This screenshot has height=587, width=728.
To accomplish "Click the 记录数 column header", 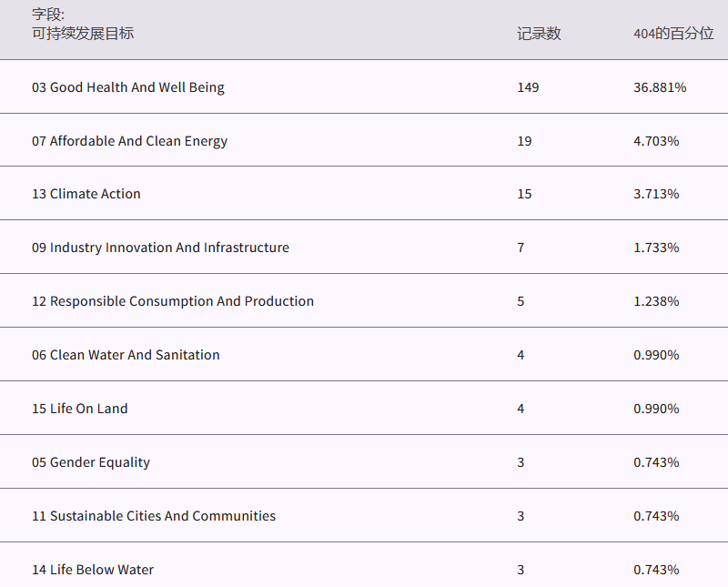I will [x=539, y=34].
